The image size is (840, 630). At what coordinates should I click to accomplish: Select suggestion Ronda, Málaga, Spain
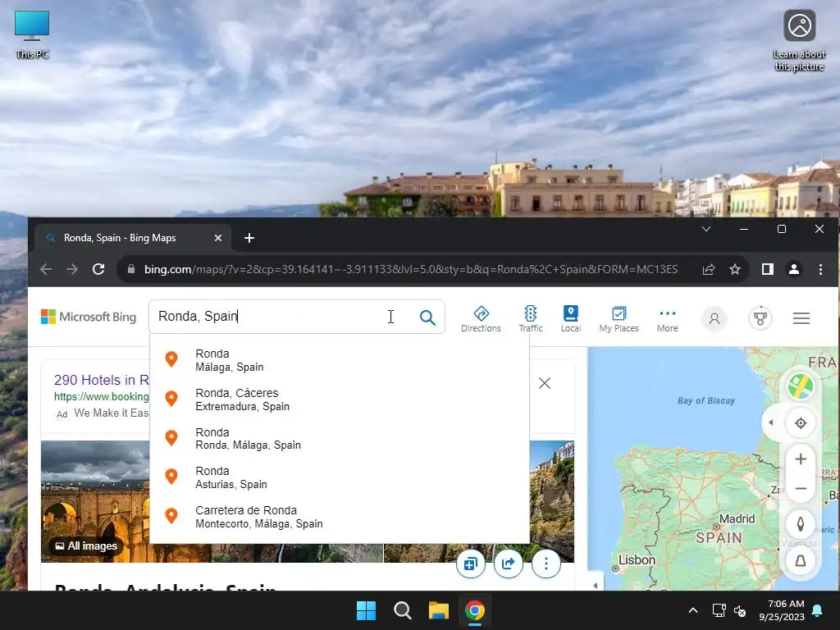(340, 360)
